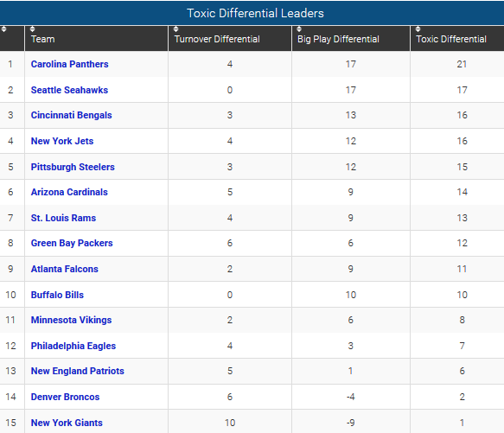Viewport: 504px width, 433px height.
Task: Sort by Toxic Differential header text
Action: coord(451,39)
